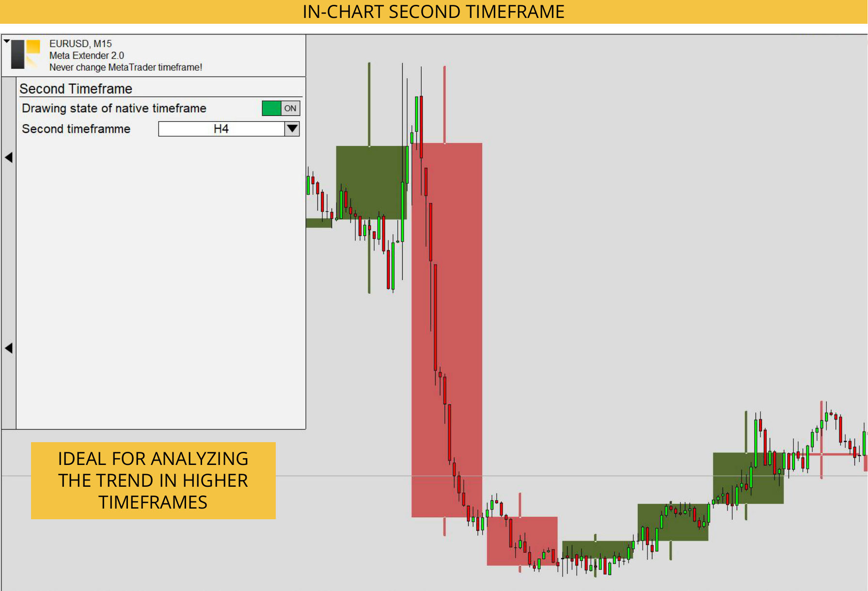Collapse the panel via top-left small triangle
The height and width of the screenshot is (591, 868).
point(6,41)
